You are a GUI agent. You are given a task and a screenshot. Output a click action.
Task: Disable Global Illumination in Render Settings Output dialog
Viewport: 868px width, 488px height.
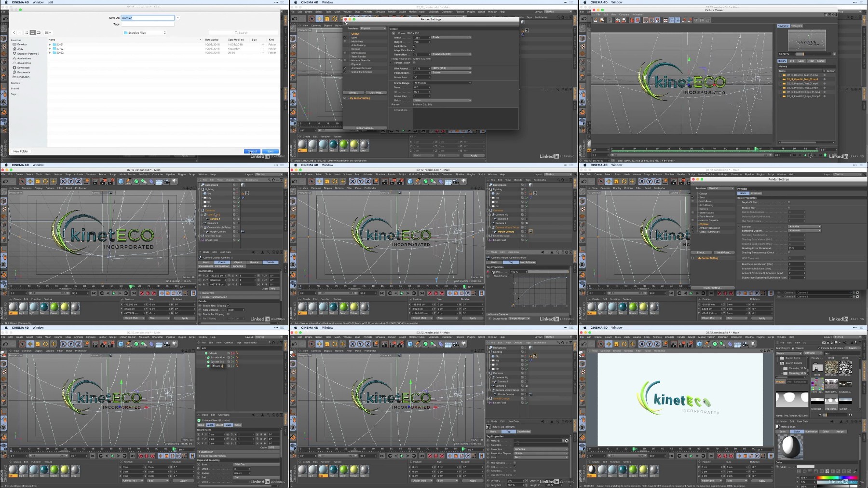click(345, 72)
